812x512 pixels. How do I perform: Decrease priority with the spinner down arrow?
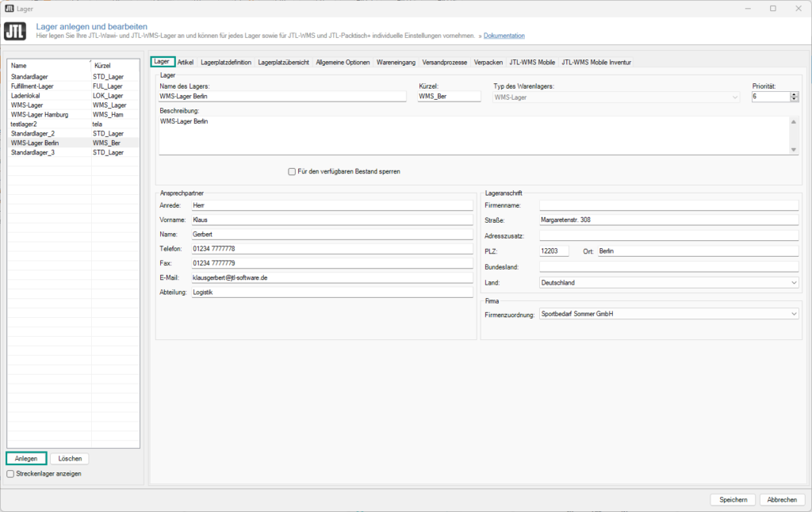click(x=794, y=99)
